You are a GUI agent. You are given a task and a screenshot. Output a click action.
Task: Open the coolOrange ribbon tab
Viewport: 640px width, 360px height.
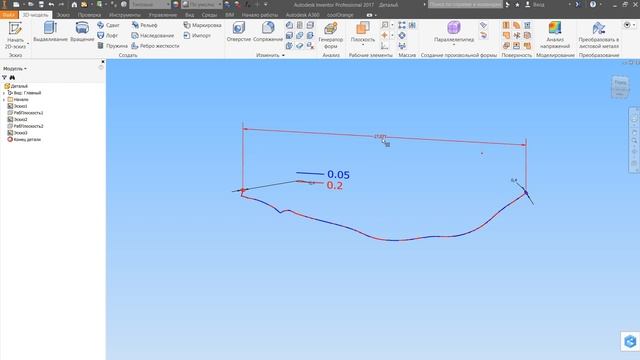(x=340, y=15)
